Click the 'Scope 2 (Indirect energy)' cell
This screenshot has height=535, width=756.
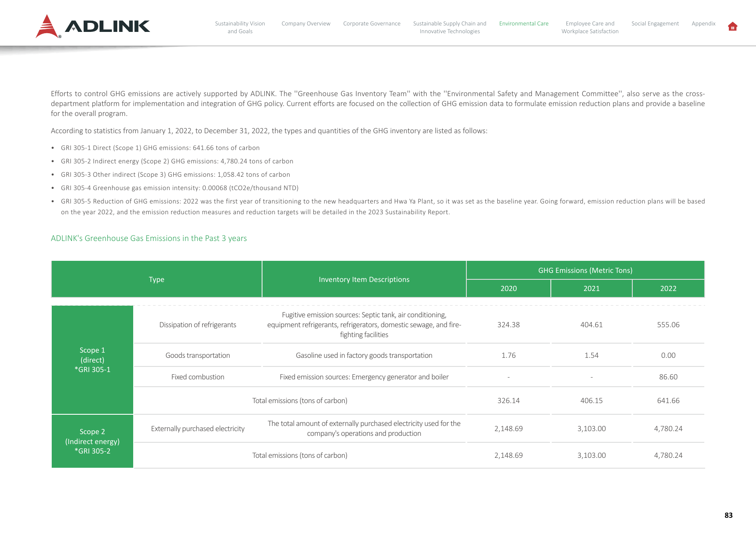[x=92, y=441]
